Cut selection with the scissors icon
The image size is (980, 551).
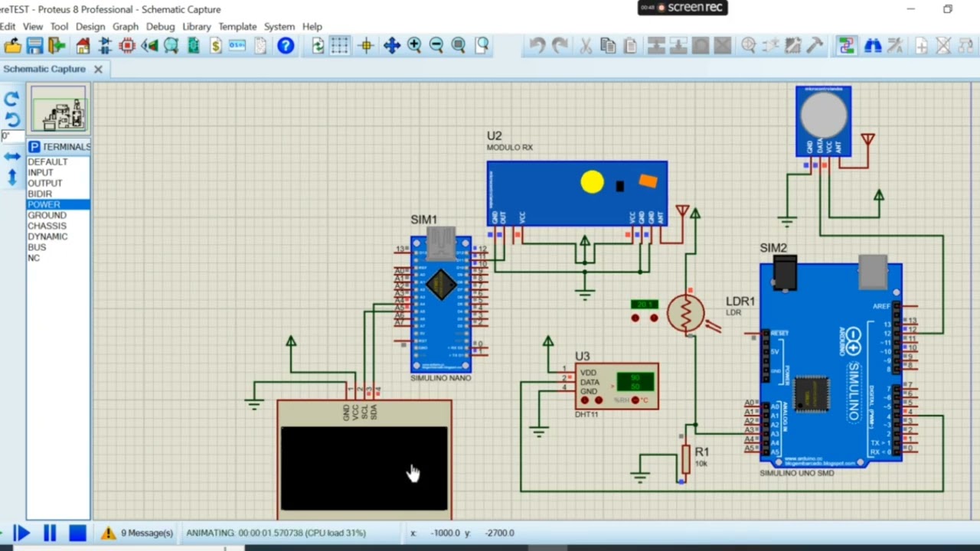pos(586,46)
